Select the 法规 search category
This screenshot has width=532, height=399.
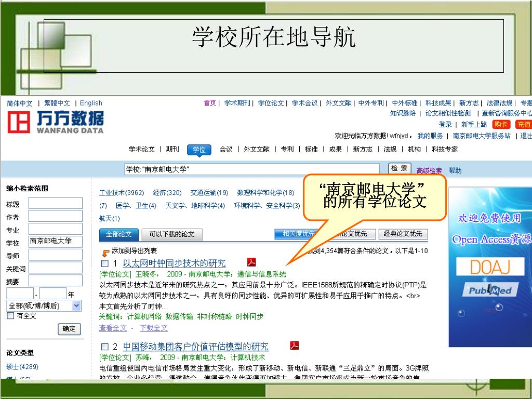(x=390, y=149)
